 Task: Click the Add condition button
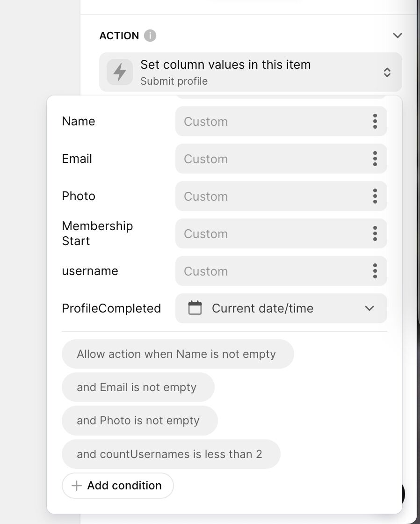[x=118, y=486]
